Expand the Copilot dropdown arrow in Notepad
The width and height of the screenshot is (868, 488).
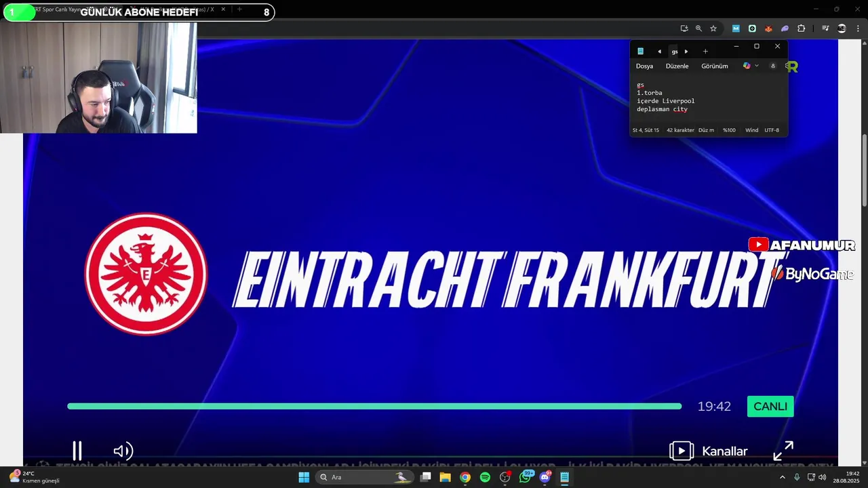[x=757, y=66]
